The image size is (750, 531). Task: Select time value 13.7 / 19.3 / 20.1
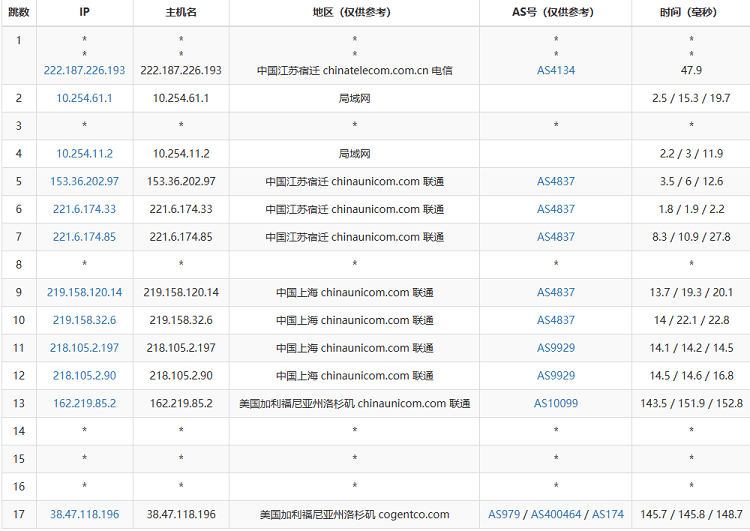click(691, 292)
